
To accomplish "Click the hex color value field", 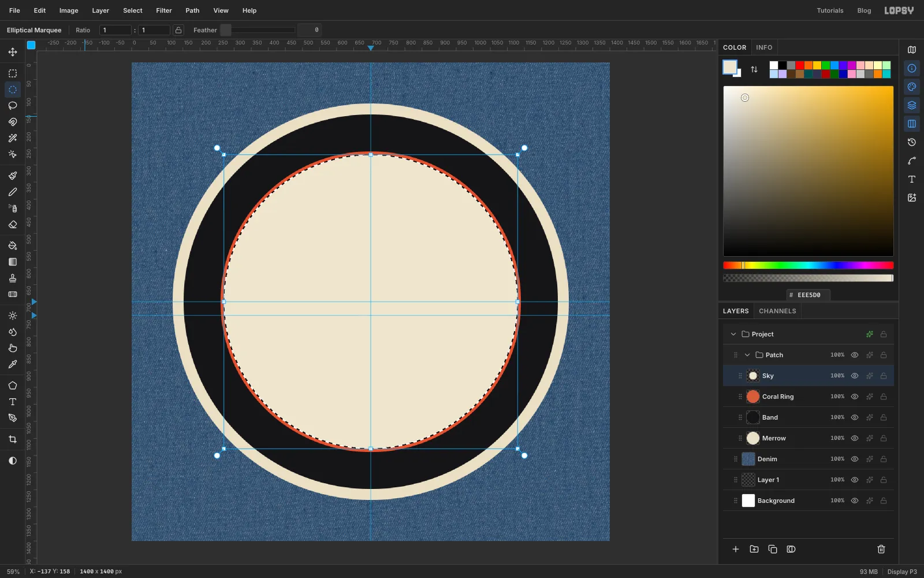I will tap(808, 295).
